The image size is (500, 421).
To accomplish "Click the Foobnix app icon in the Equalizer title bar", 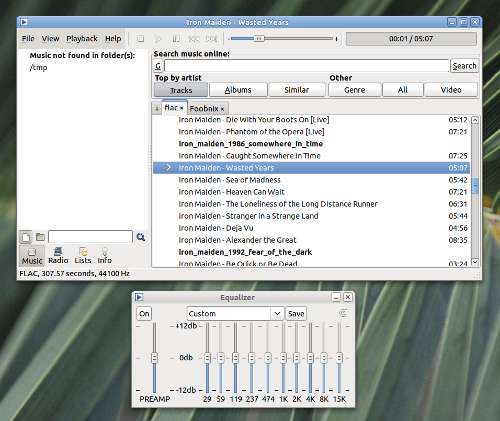I will (x=139, y=297).
